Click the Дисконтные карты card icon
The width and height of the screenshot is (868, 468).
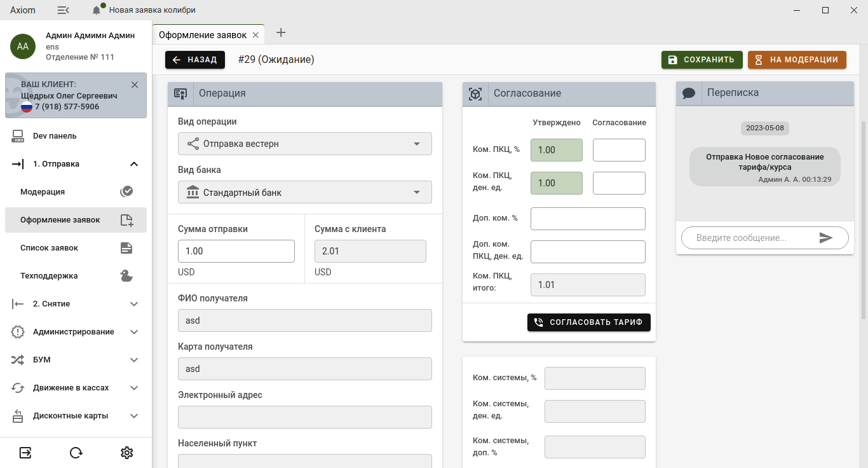(18, 416)
